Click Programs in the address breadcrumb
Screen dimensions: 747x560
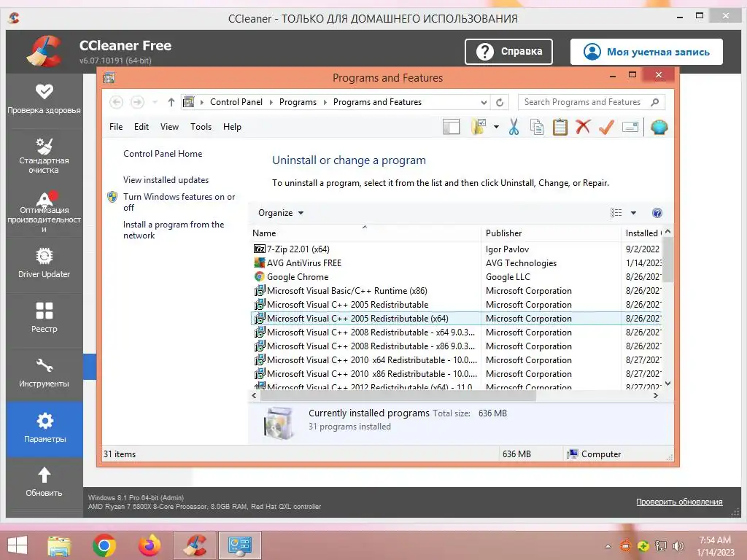coord(298,102)
